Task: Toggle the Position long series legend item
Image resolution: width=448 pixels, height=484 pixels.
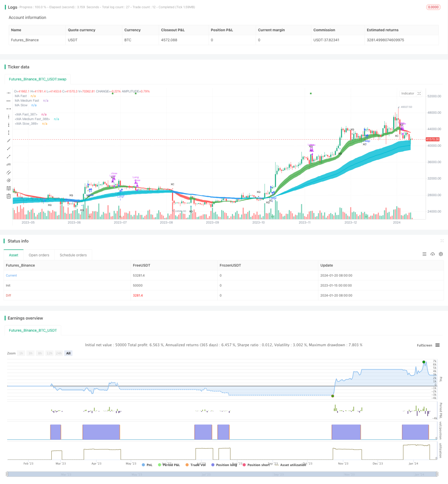Action: point(224,465)
